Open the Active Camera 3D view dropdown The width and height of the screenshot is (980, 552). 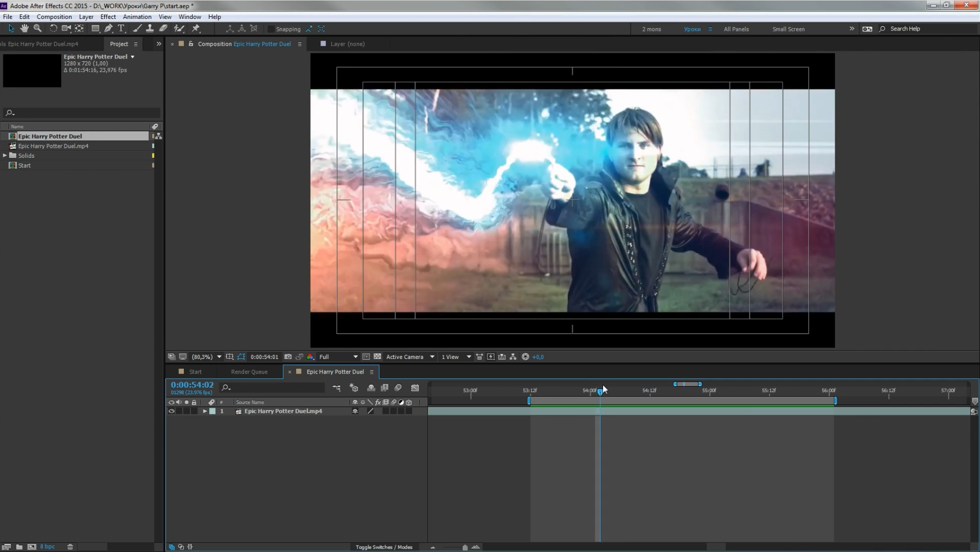410,357
